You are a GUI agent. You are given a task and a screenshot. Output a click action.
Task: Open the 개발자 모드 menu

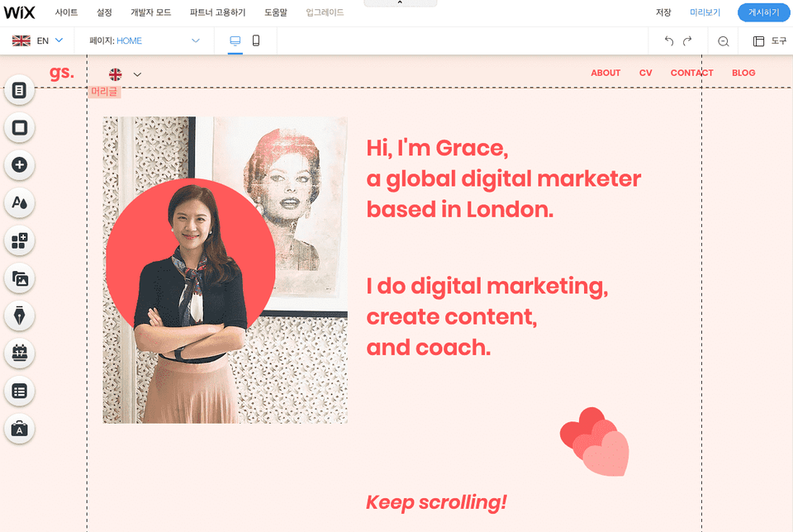(150, 12)
